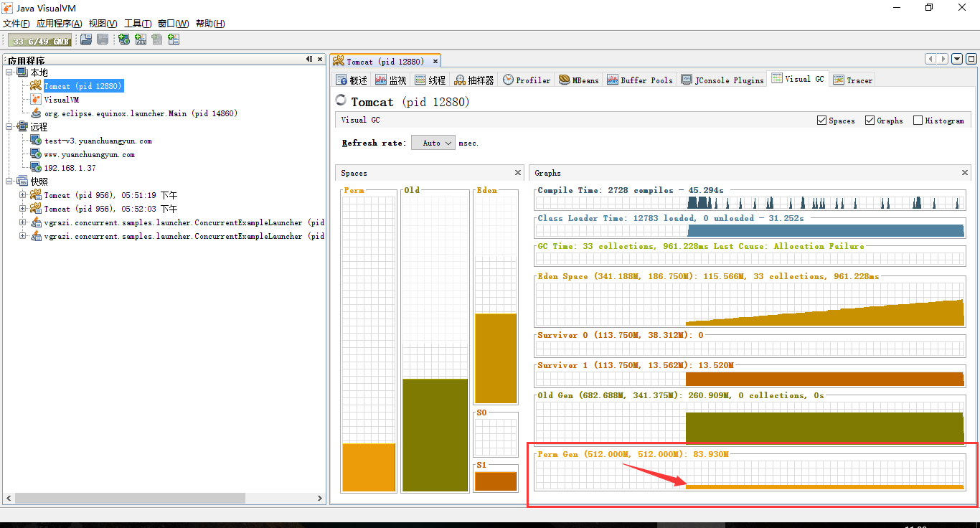This screenshot has width=980, height=528.
Task: Expand Tomcat (pid 956) 05:51:19 snapshot
Action: 23,195
